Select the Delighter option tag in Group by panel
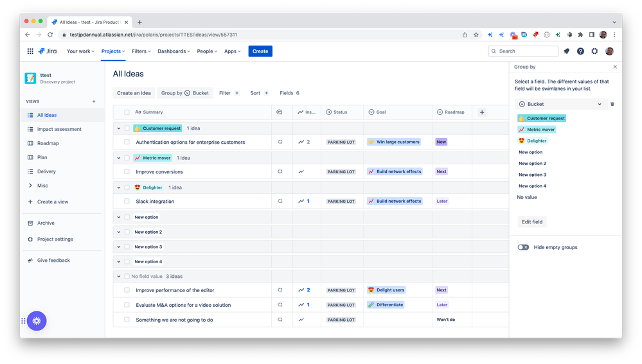The image size is (642, 364). [x=533, y=141]
